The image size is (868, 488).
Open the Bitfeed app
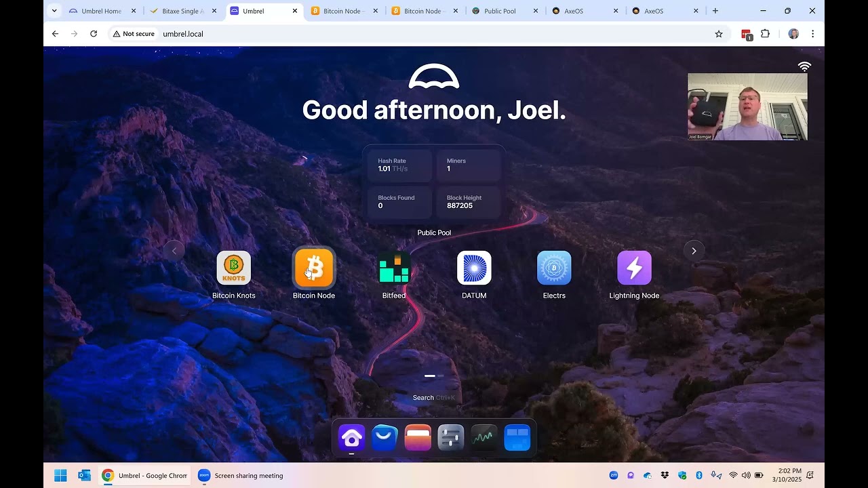394,268
